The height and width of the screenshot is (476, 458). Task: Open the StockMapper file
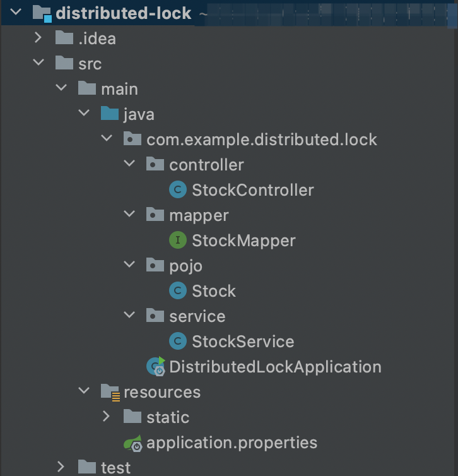coord(244,241)
